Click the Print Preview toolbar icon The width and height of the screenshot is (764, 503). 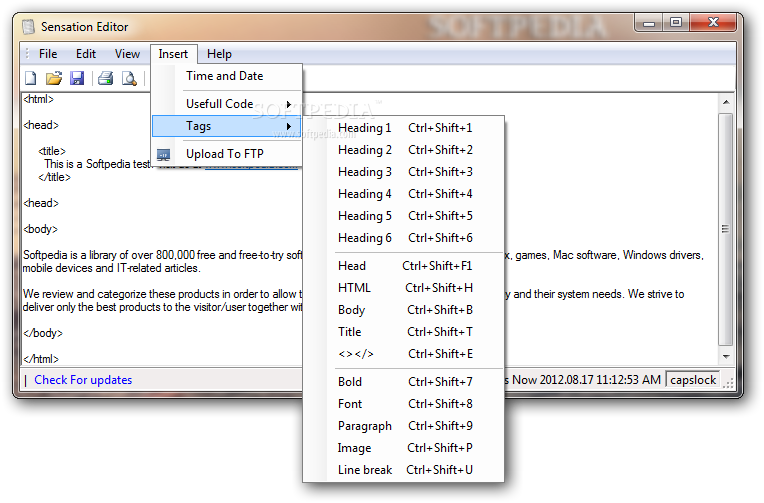point(129,78)
